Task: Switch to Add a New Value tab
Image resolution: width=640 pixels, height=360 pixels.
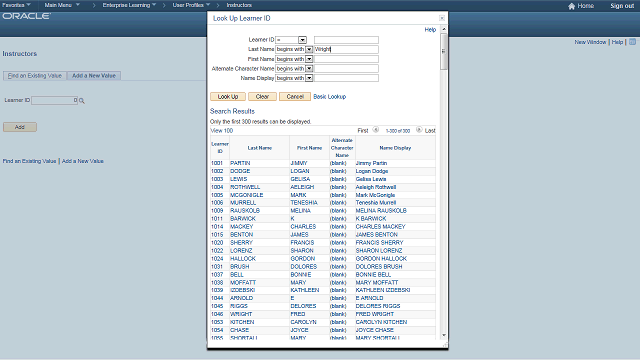Action: pos(94,76)
